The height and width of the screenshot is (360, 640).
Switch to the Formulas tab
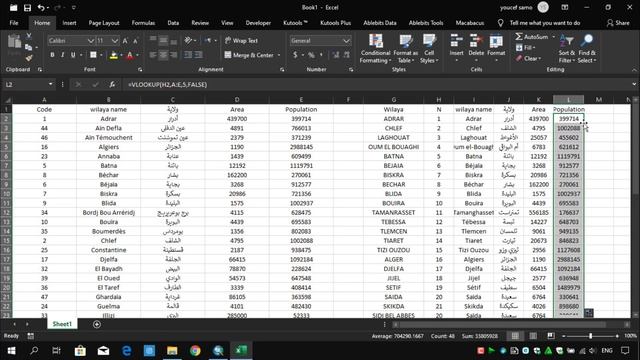click(143, 23)
